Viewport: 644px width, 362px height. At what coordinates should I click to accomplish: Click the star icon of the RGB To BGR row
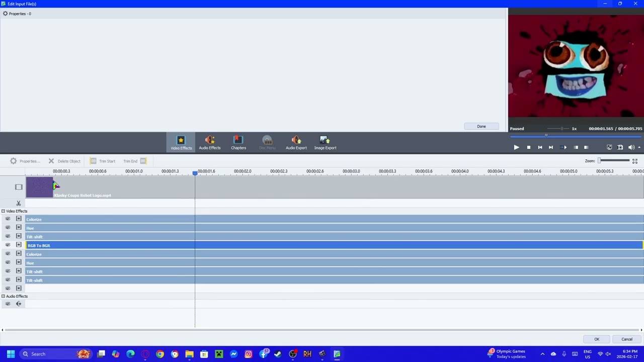click(x=19, y=245)
